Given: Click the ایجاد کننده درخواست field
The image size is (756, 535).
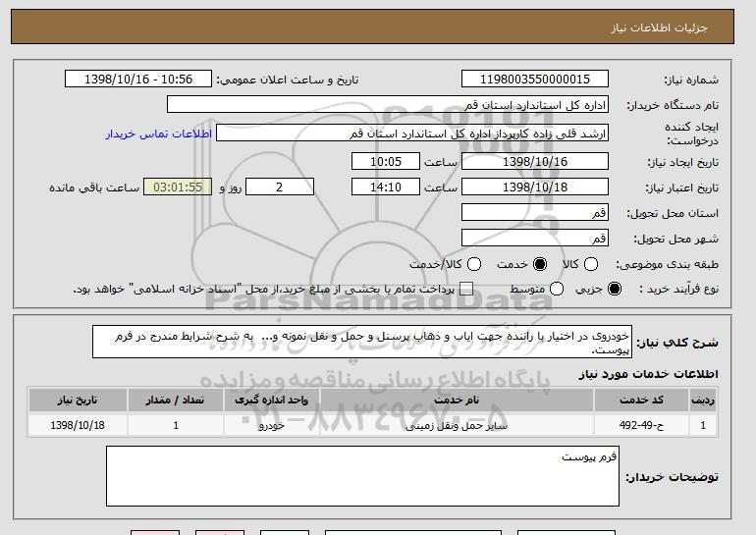Looking at the screenshot, I should click(412, 133).
